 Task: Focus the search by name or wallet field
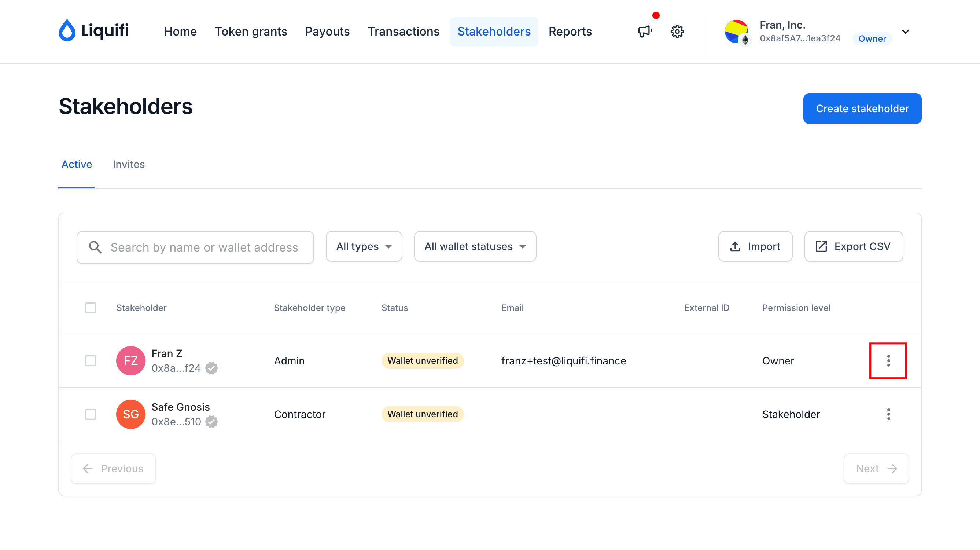[x=195, y=247]
